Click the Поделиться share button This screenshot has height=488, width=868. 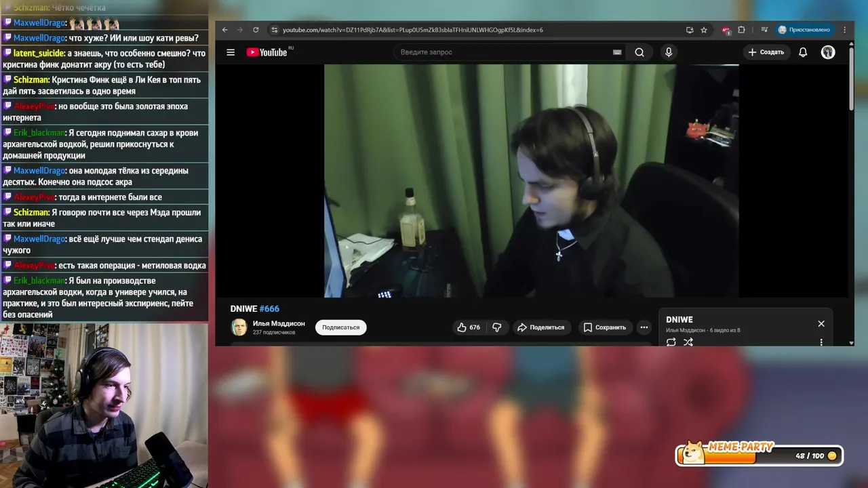point(540,327)
